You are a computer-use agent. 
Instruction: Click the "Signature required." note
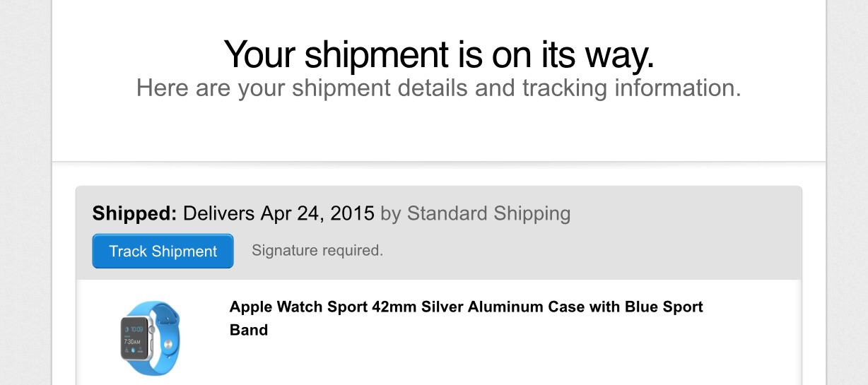pyautogui.click(x=317, y=250)
